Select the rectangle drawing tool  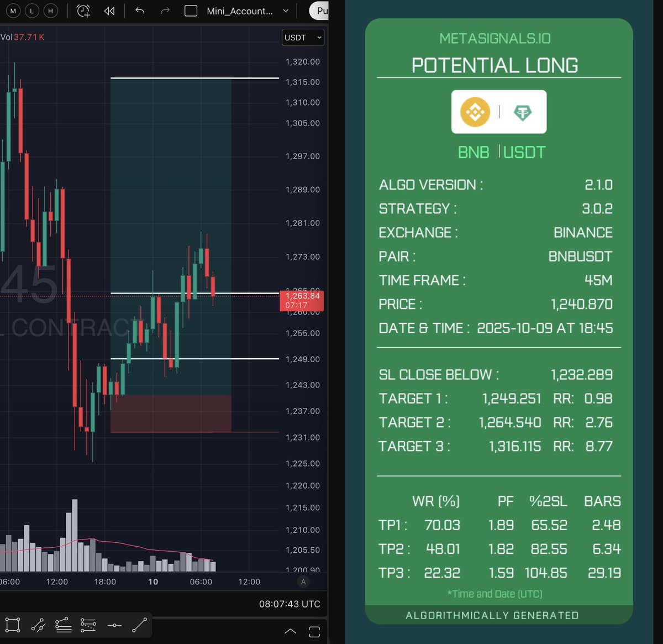(x=13, y=625)
